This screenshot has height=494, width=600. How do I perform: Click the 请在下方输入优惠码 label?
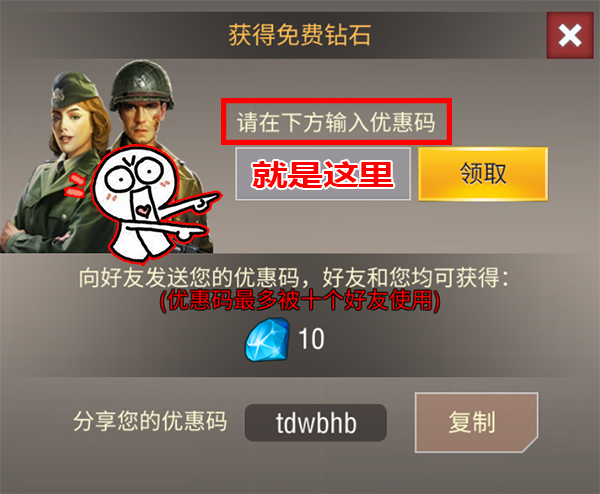[x=336, y=122]
